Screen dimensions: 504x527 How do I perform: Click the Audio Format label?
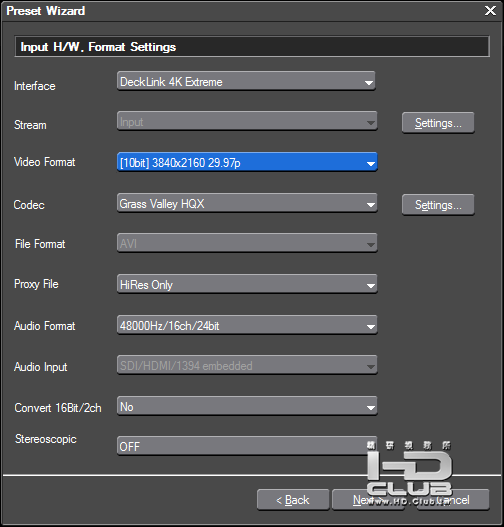pos(45,326)
